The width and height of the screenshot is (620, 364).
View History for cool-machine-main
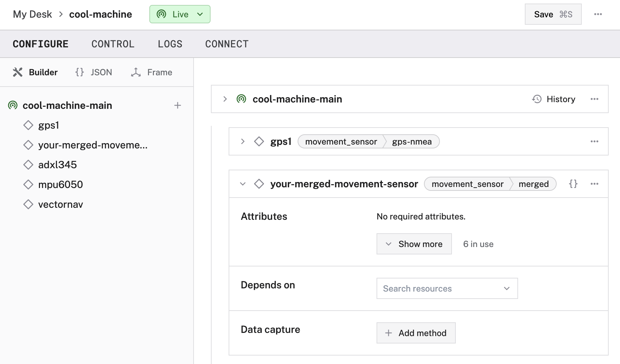(x=554, y=99)
